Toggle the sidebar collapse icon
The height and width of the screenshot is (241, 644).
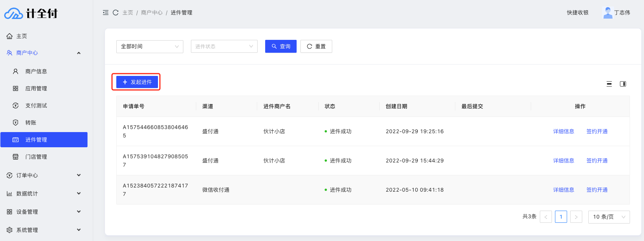click(106, 13)
